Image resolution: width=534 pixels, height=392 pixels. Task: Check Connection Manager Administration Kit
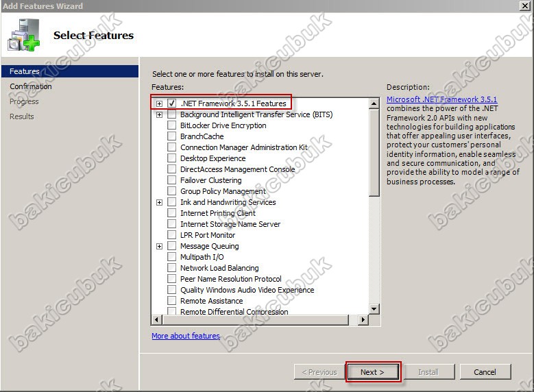click(171, 147)
